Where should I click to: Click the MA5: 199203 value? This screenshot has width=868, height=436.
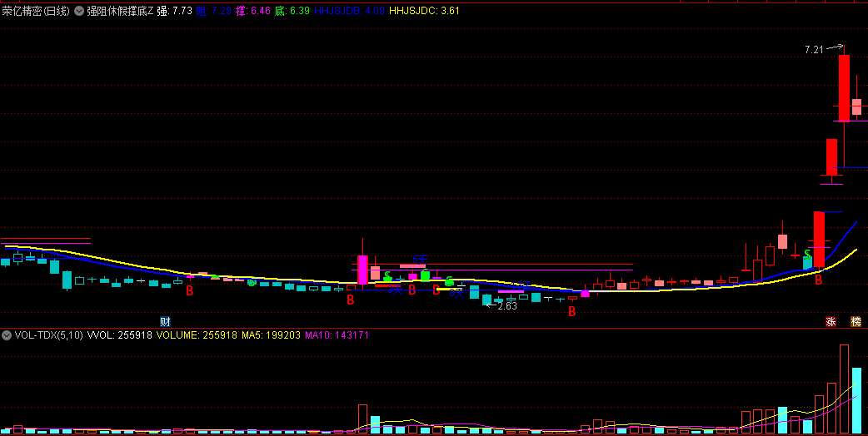pos(272,334)
